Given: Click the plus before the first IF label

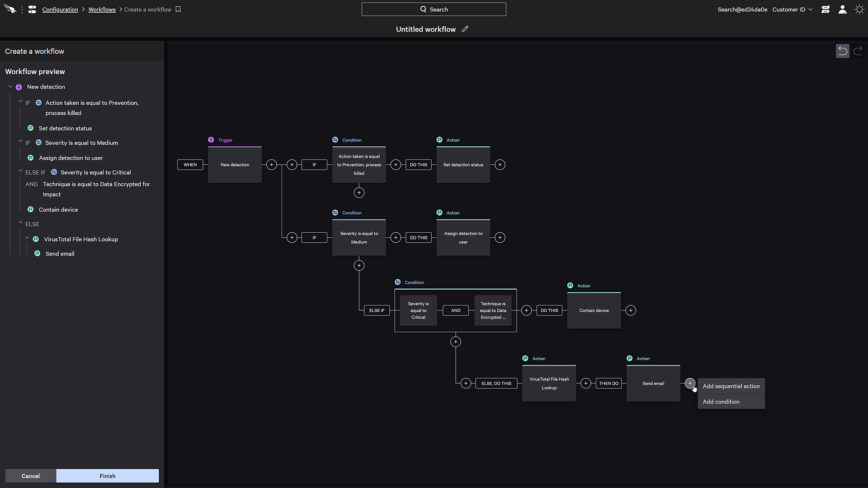Looking at the screenshot, I should 292,165.
